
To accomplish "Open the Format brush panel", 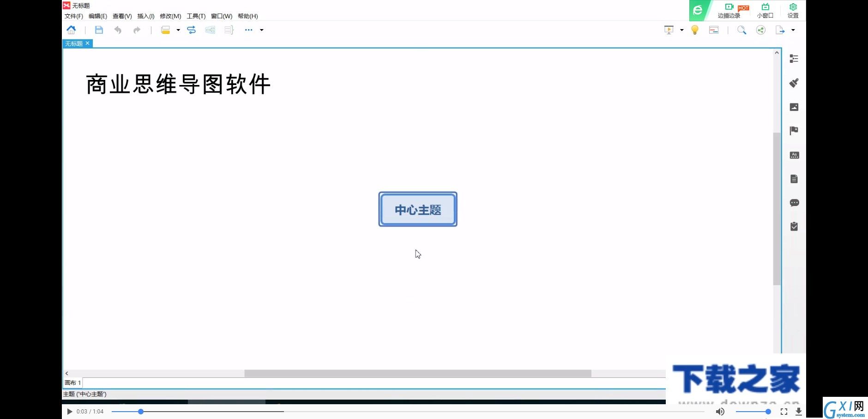I will click(x=794, y=83).
